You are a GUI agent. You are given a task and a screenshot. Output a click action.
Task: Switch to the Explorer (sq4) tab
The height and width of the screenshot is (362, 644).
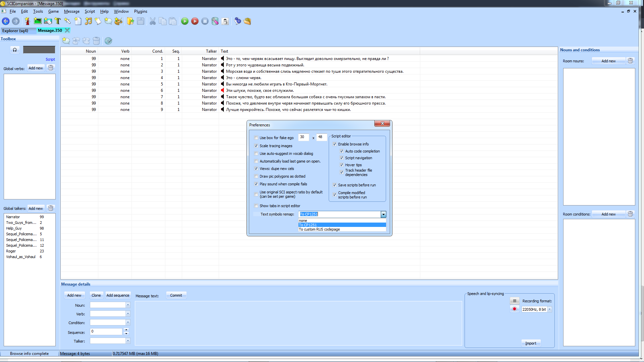tap(15, 31)
